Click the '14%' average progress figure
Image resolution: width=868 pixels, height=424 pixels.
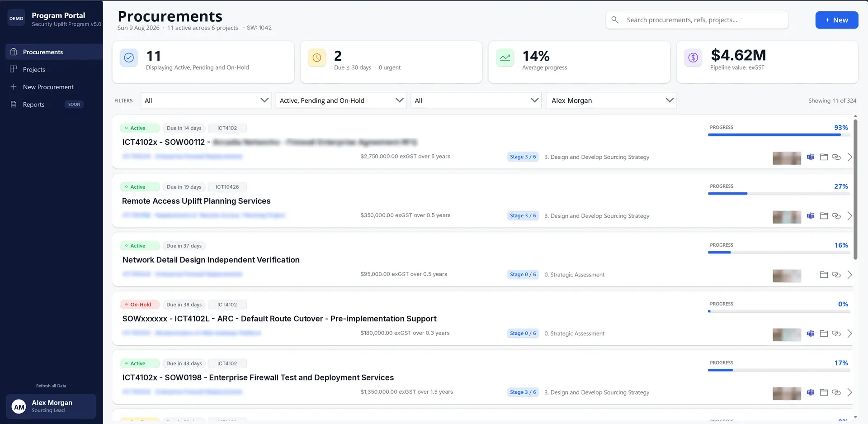click(536, 56)
